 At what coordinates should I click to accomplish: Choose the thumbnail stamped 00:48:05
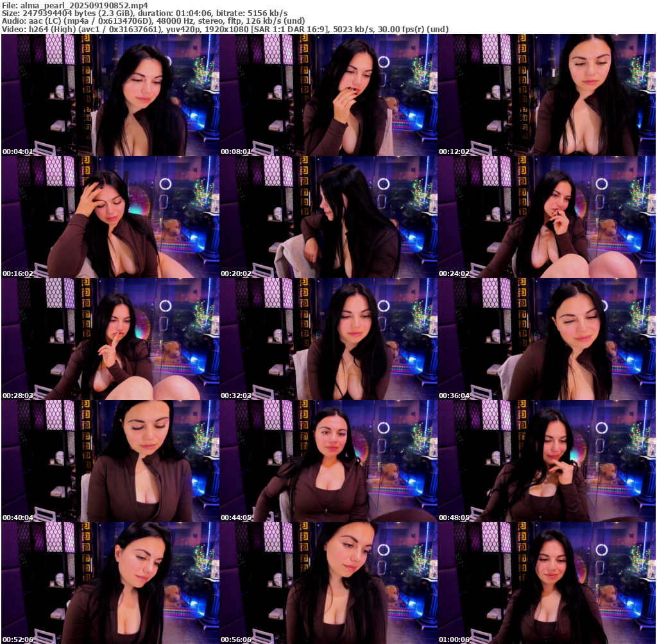coord(547,461)
